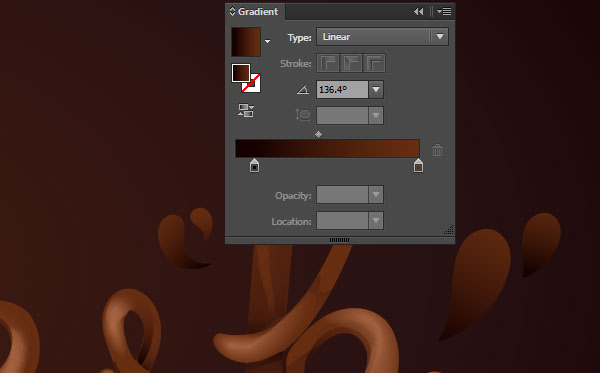Click the aspect ratio input field
Viewport: 600px width, 373px height.
tap(342, 116)
